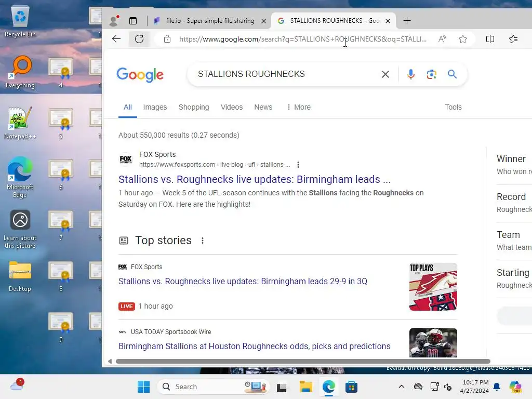Select the All results tab

128,107
